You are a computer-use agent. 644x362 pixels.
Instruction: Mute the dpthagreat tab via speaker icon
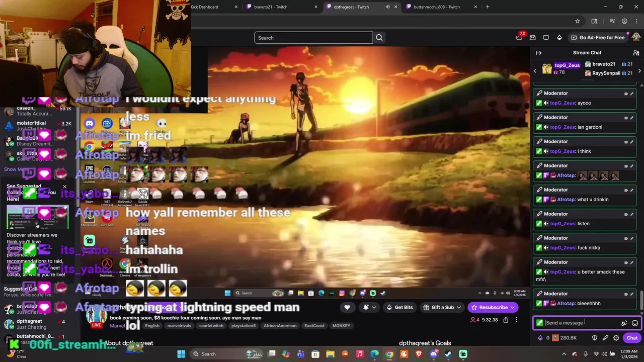point(387,7)
